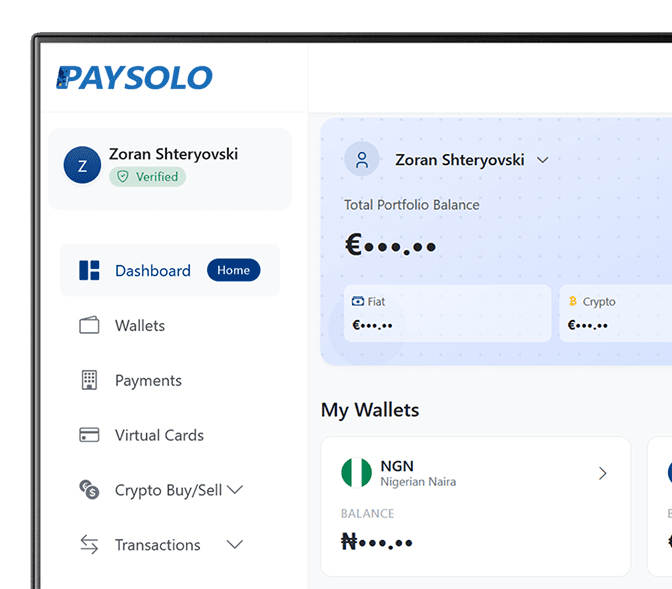Click the account name in balance card

(459, 160)
